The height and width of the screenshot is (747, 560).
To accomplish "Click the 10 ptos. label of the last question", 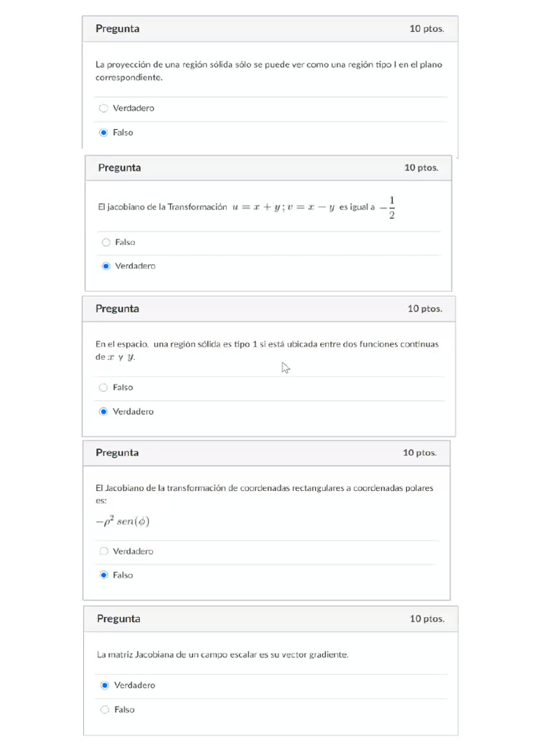I will (427, 619).
